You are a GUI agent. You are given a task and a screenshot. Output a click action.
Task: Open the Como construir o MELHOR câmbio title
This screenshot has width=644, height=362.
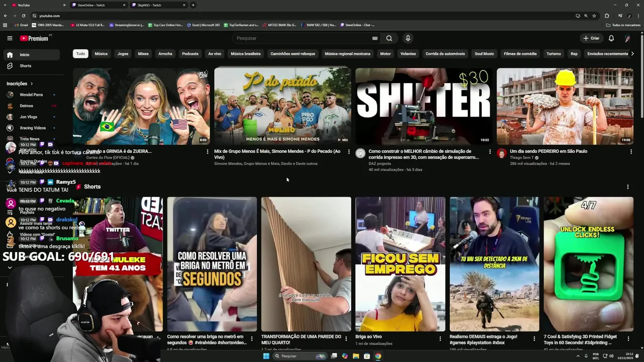pos(424,154)
